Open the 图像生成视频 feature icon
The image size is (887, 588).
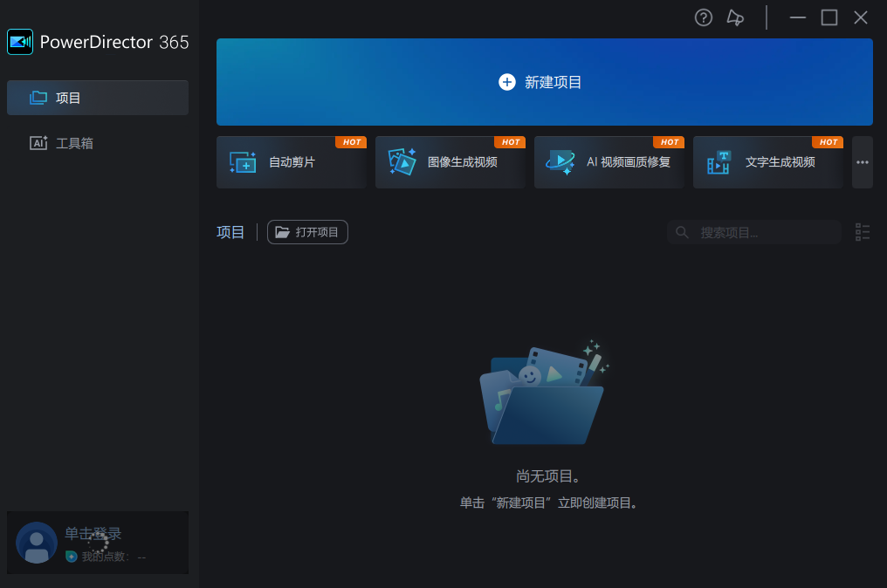[402, 162]
